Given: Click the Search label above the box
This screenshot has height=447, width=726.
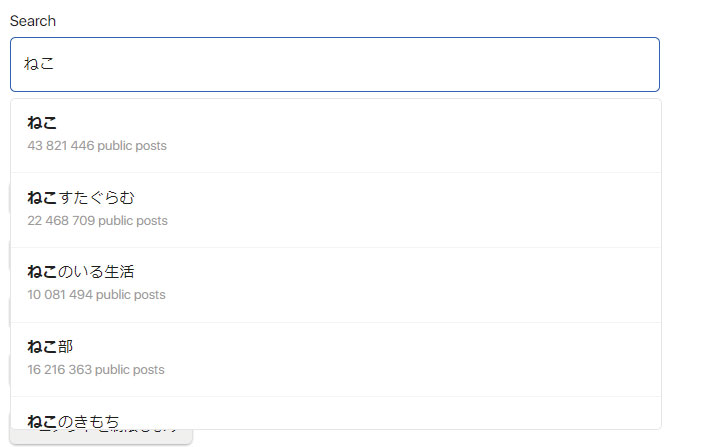Looking at the screenshot, I should 33,21.
